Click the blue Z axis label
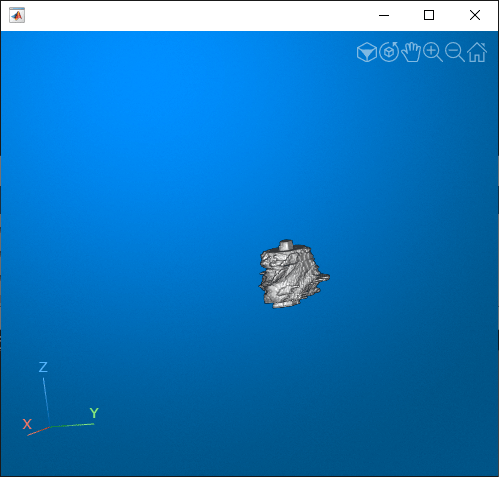This screenshot has height=477, width=499. (x=43, y=367)
